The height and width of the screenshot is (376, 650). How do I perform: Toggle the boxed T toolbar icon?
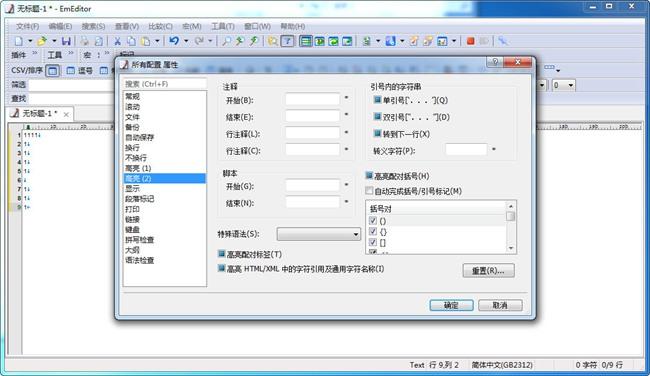(x=287, y=41)
